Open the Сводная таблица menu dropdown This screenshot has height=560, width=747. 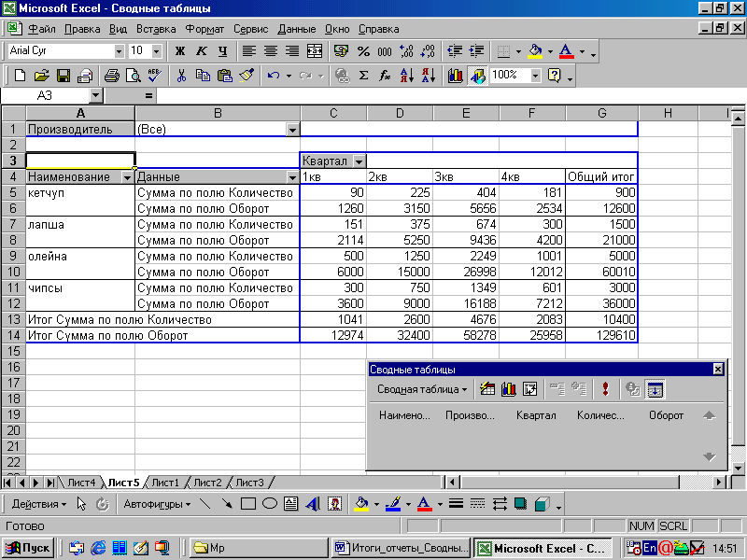pos(422,389)
